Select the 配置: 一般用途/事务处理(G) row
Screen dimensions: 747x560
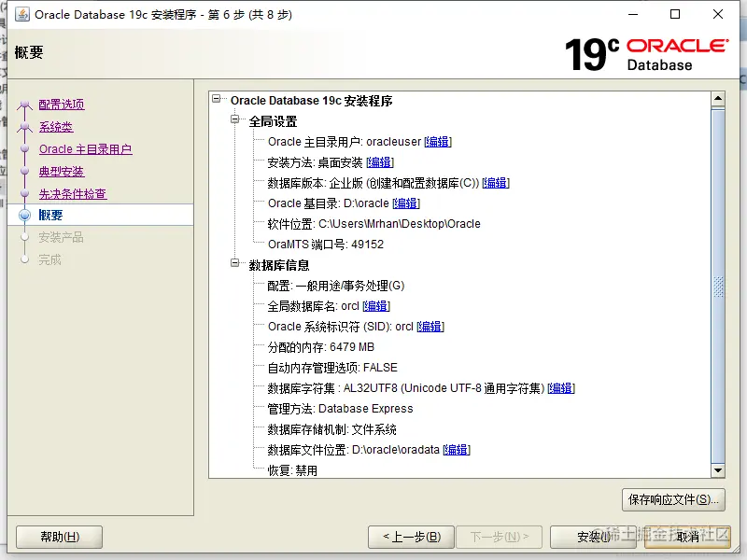(336, 286)
